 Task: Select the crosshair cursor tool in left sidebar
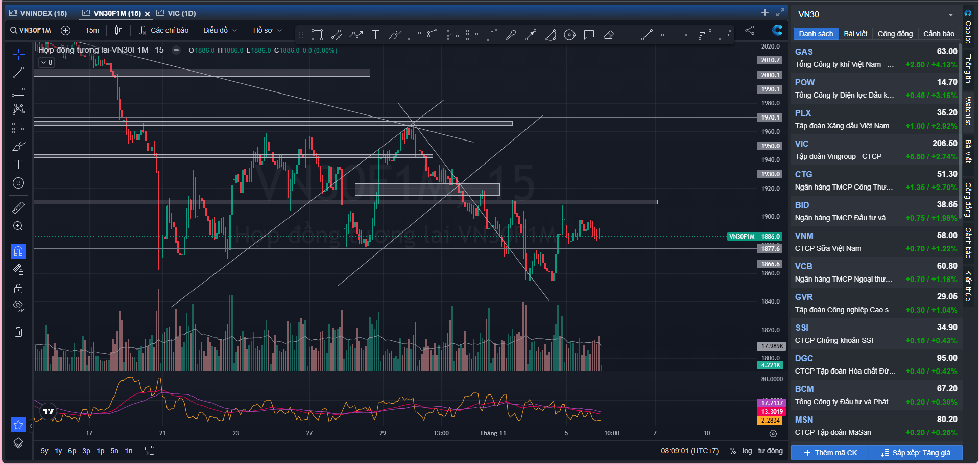tap(18, 54)
